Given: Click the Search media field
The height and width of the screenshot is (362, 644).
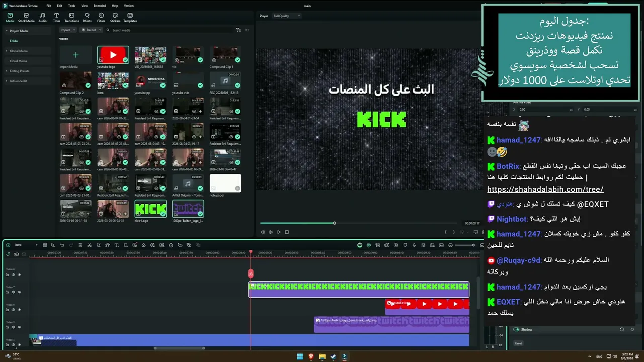Looking at the screenshot, I should tap(171, 30).
